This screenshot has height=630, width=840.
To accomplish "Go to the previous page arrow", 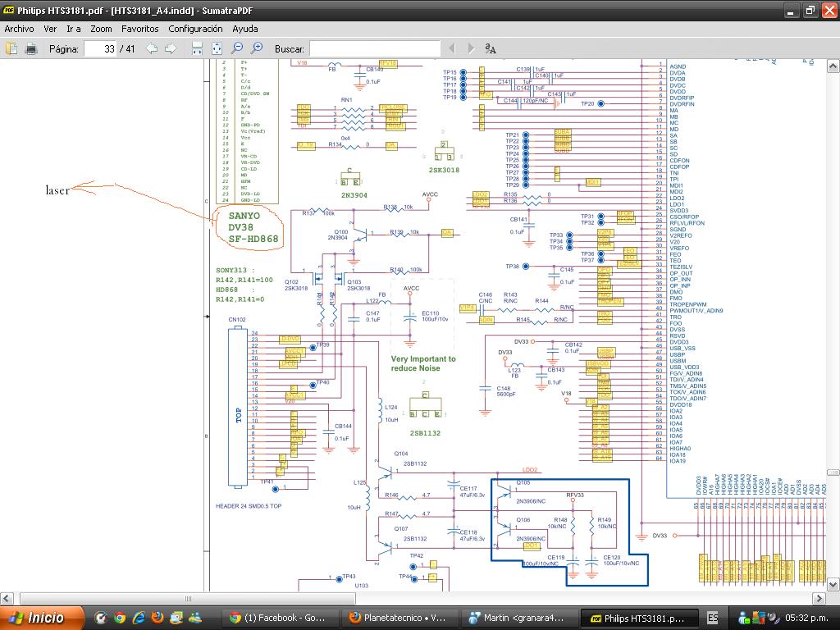I will click(x=152, y=48).
